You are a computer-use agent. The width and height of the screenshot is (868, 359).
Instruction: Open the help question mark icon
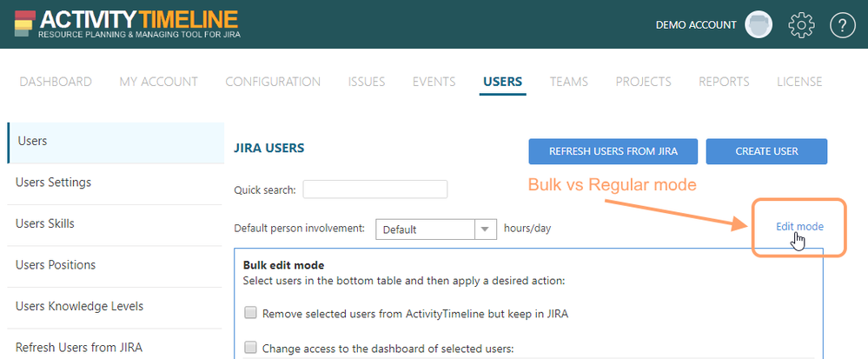pos(843,25)
